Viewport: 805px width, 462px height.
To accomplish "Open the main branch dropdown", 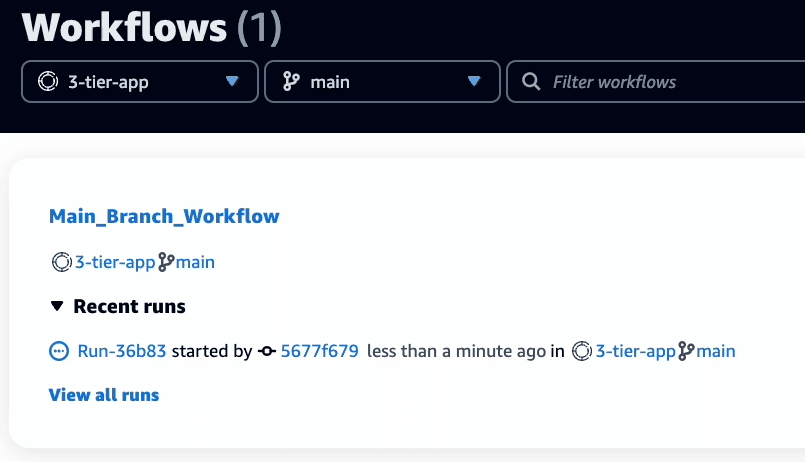I will click(x=382, y=82).
